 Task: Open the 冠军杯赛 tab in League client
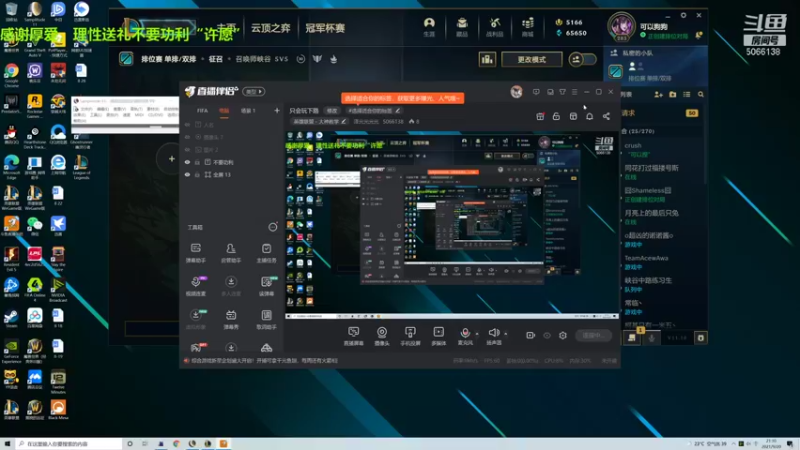[325, 28]
